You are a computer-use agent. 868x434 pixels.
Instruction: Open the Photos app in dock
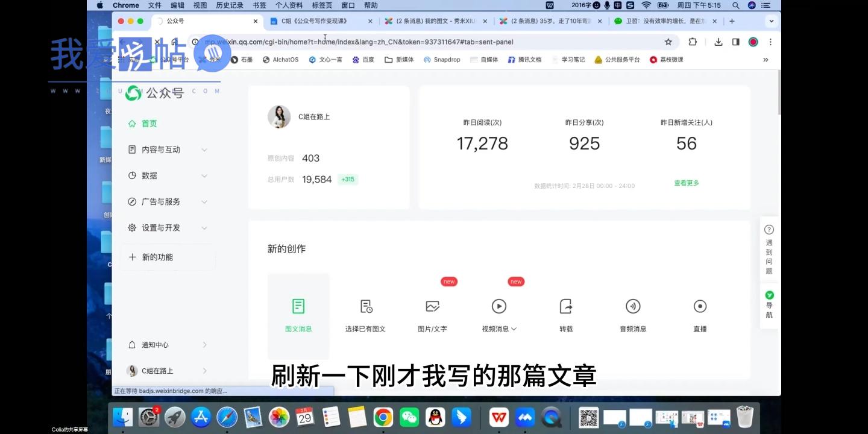click(x=279, y=417)
